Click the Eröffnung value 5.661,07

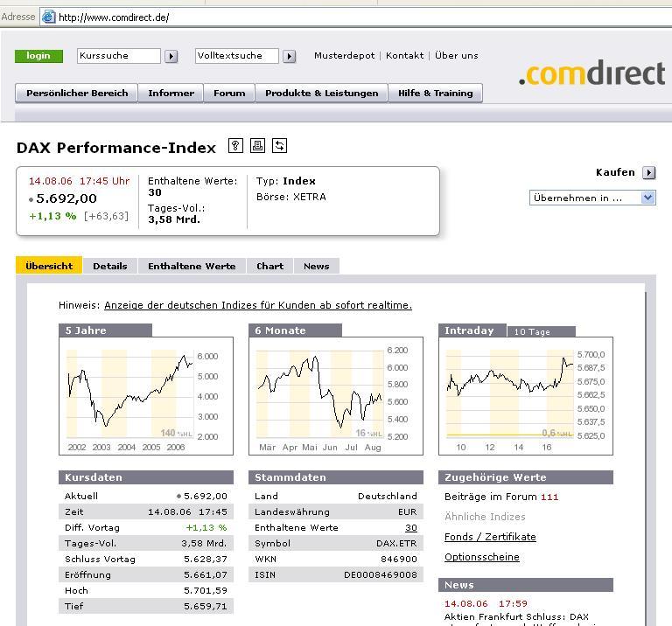206,574
